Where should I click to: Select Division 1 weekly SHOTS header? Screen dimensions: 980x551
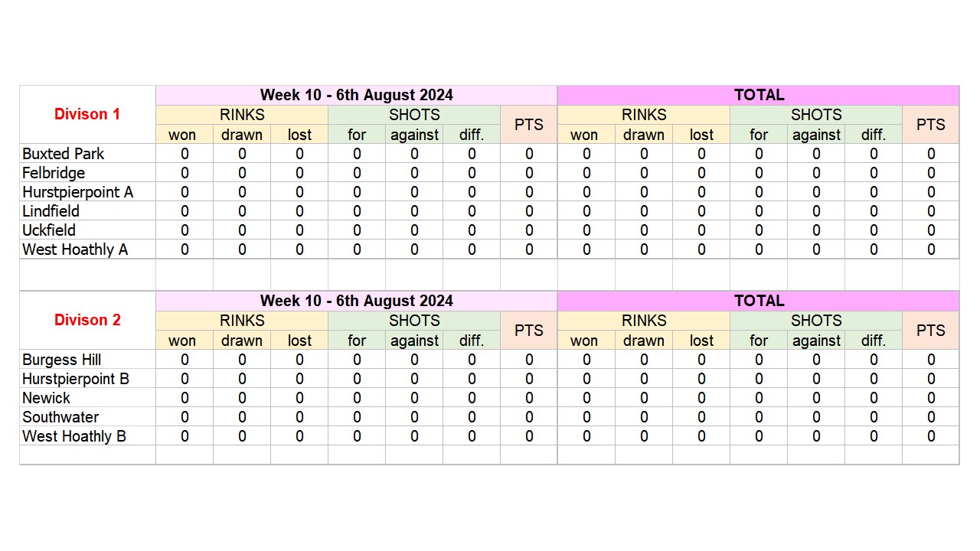(x=414, y=116)
